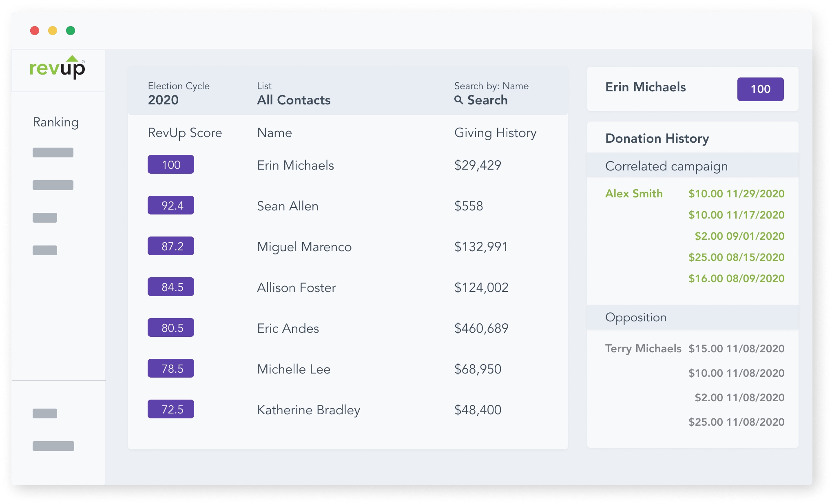
Task: Click the Name column header
Action: (274, 133)
